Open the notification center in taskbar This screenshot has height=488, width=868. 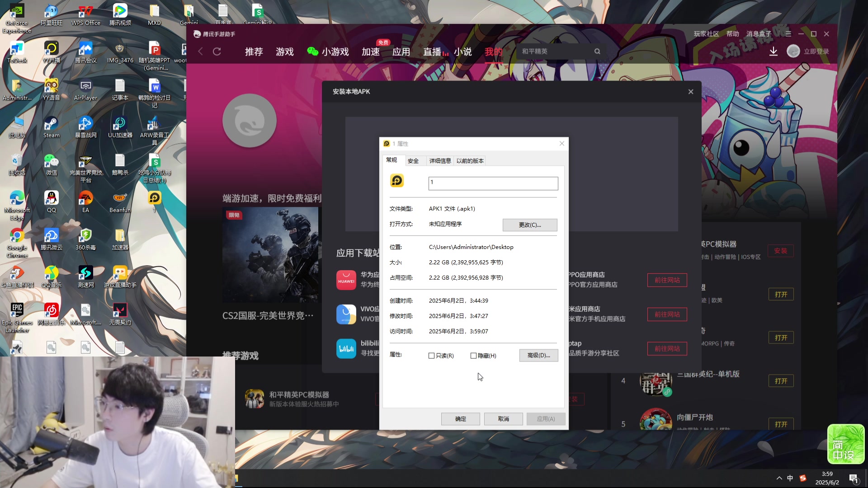point(854,479)
